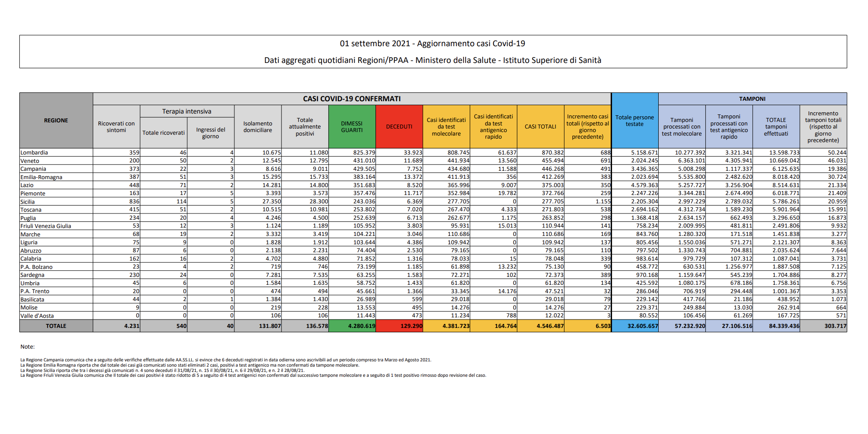Image resolution: width=868 pixels, height=434 pixels.
Task: Select the "Ricoverati con sintomi" column header
Action: click(x=116, y=127)
